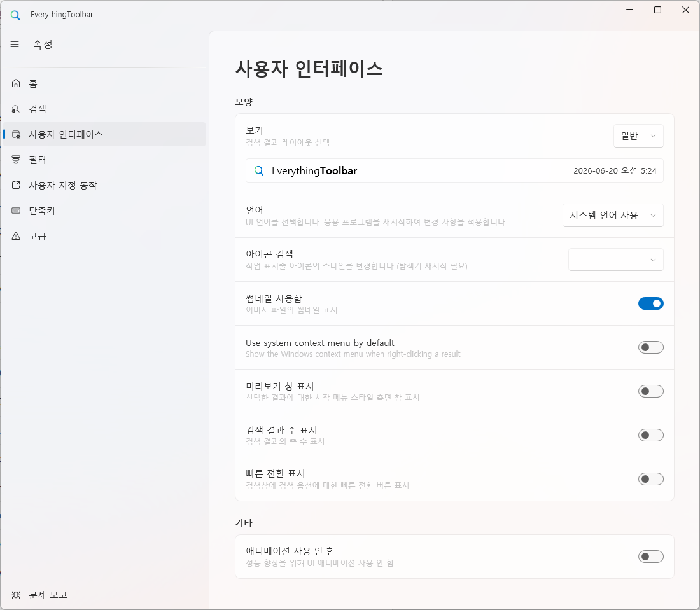Click the 검색 결과 레이아웃 선택 description
700x610 pixels.
[288, 142]
